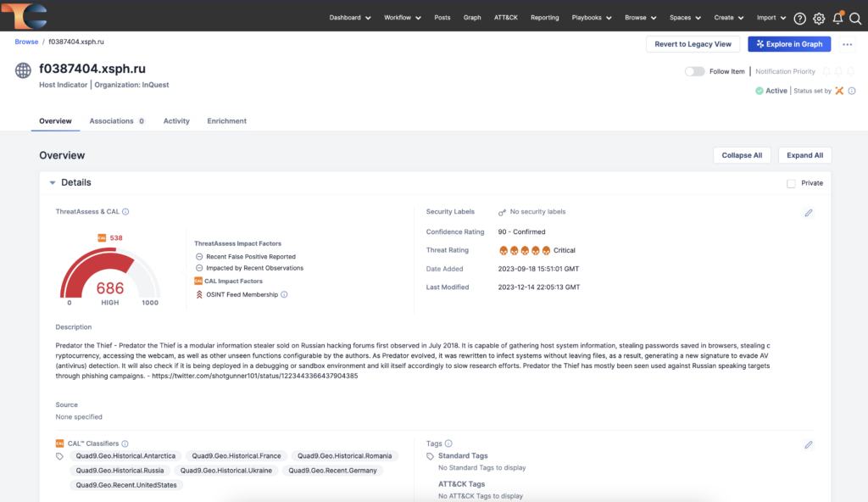Open the Create dropdown menu
Viewport: 868px width, 502px height.
(x=728, y=18)
